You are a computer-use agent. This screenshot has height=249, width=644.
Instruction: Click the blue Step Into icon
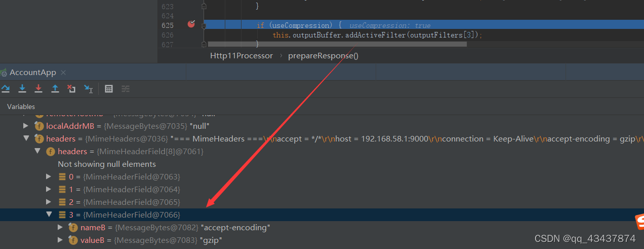click(22, 89)
